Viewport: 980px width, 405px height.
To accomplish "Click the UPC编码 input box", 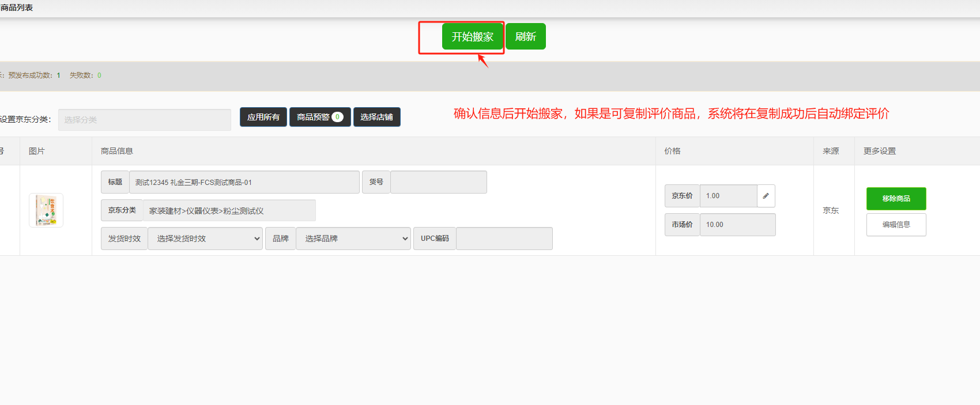I will 504,239.
